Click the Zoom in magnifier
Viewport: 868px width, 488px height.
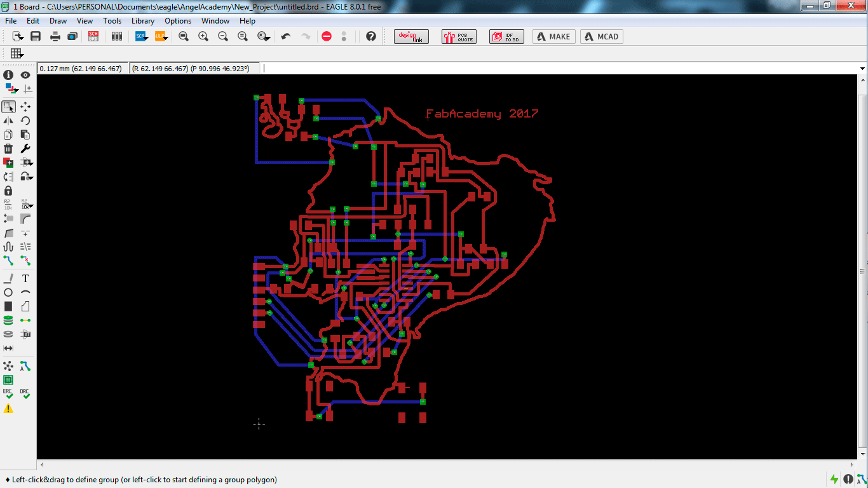203,36
